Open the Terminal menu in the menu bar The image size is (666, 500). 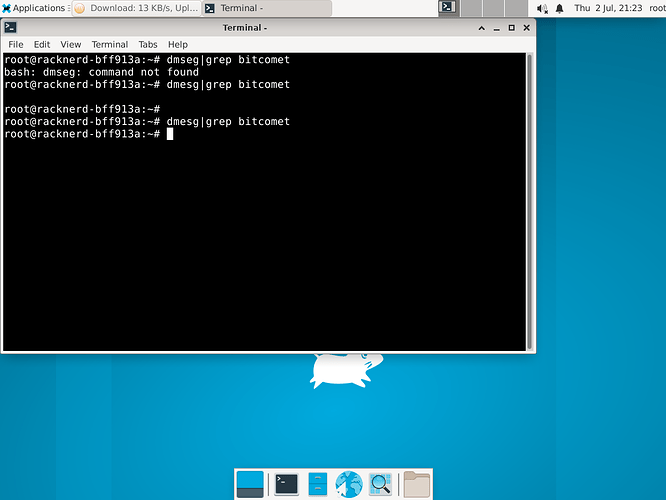pyautogui.click(x=110, y=45)
